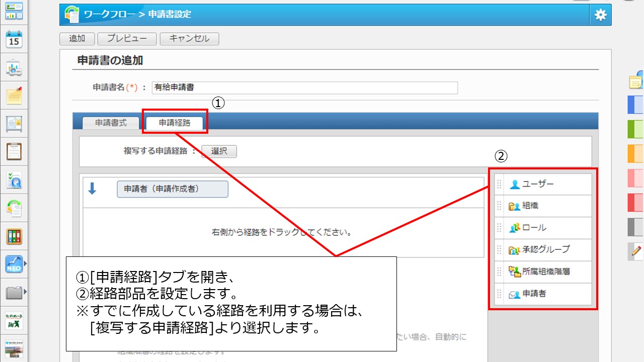
Task: Select the orange color swatch on right edge
Action: (636, 153)
